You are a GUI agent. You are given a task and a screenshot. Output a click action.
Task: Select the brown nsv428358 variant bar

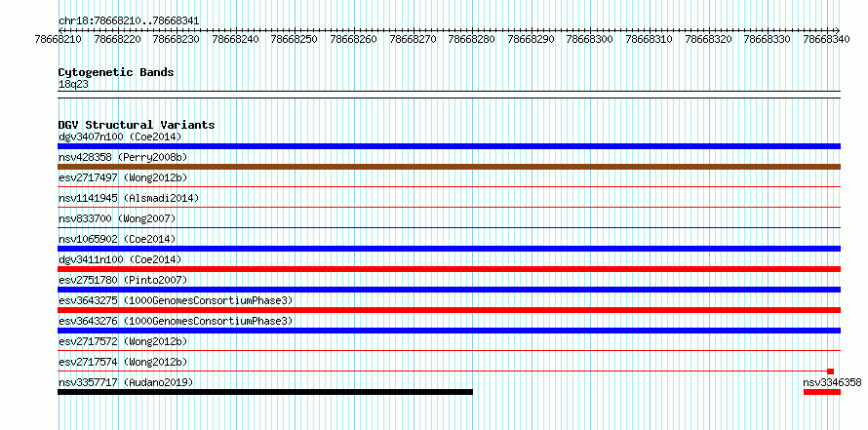[449, 167]
